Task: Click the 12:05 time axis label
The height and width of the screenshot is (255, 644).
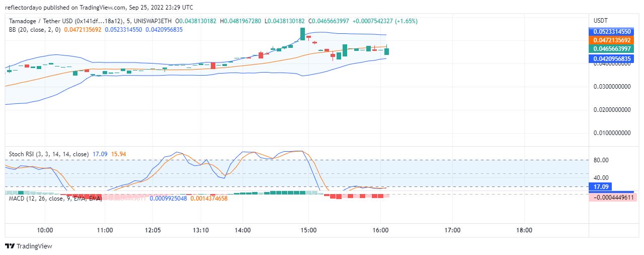Action: pyautogui.click(x=153, y=230)
